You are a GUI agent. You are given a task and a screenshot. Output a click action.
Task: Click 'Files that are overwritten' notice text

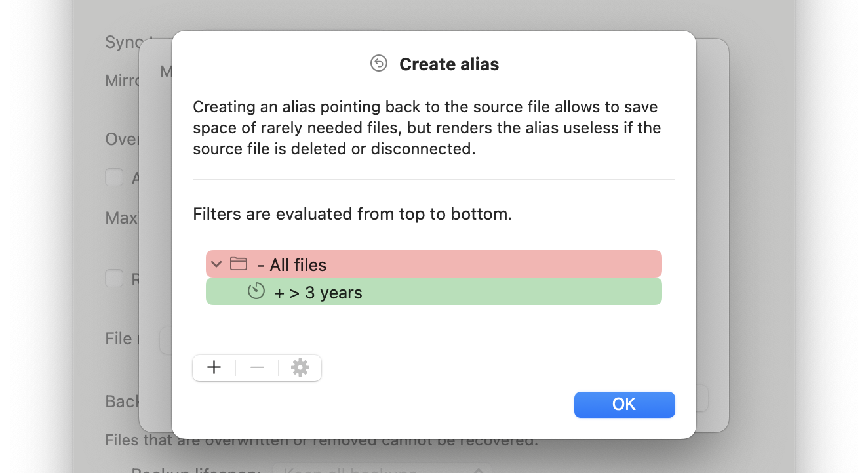(x=321, y=440)
